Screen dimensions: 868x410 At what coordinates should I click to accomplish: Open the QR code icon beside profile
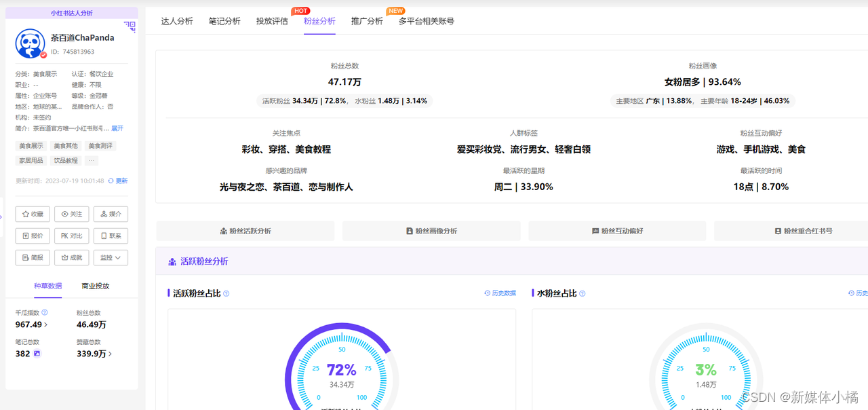pyautogui.click(x=130, y=26)
